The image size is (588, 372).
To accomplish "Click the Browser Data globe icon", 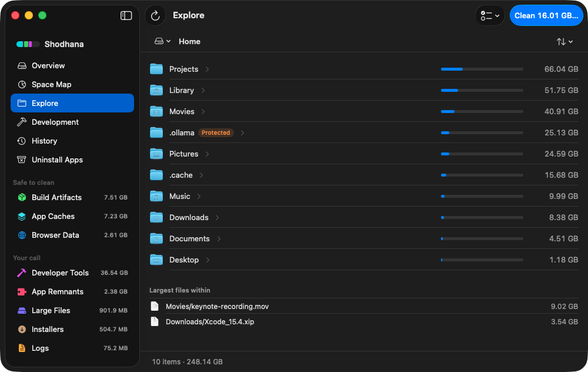I will click(x=22, y=235).
